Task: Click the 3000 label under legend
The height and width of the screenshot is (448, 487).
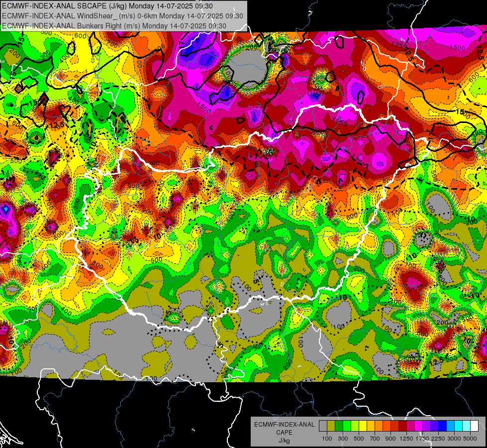Action: point(454,439)
